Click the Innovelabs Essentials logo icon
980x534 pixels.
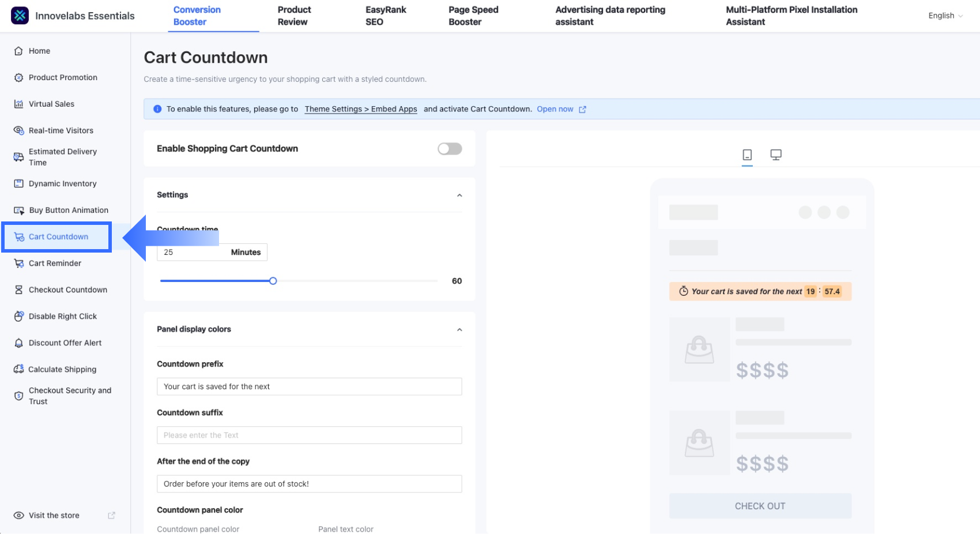click(x=20, y=16)
